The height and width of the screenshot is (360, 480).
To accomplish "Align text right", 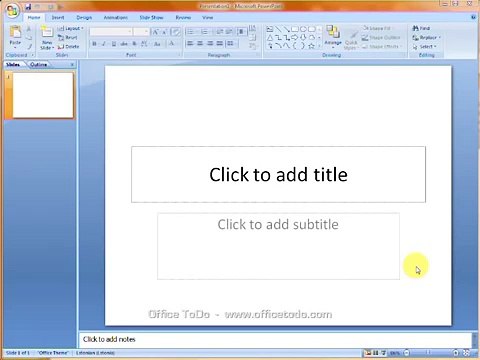I will click(210, 43).
